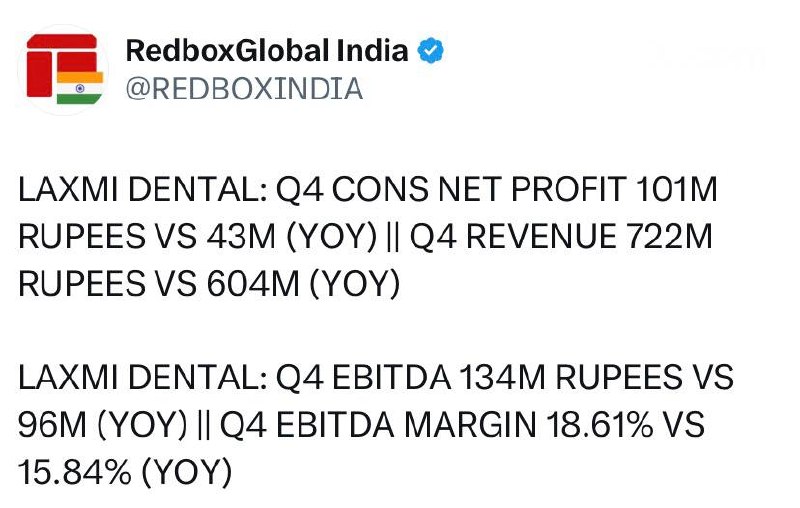Click the blue verified checkmark badge
This screenshot has width=800, height=508.
(431, 50)
